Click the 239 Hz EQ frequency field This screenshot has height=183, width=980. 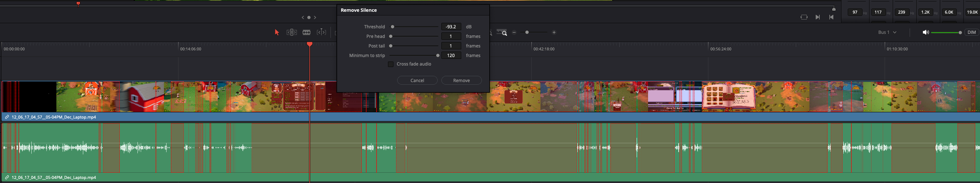point(902,12)
